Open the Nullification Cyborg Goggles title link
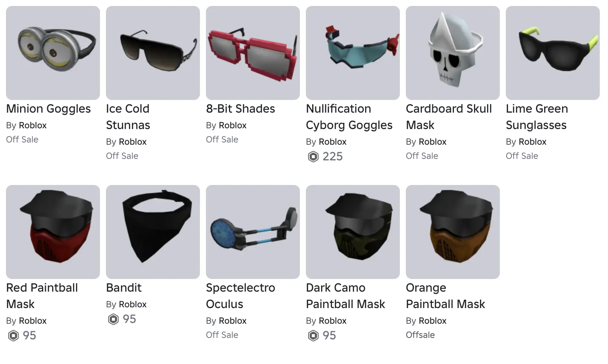 point(349,117)
